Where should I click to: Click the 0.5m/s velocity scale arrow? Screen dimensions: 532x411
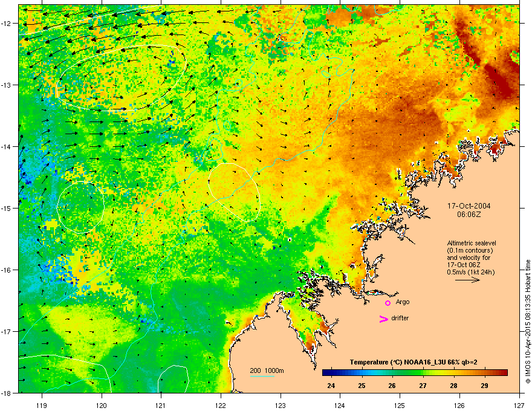467,280
